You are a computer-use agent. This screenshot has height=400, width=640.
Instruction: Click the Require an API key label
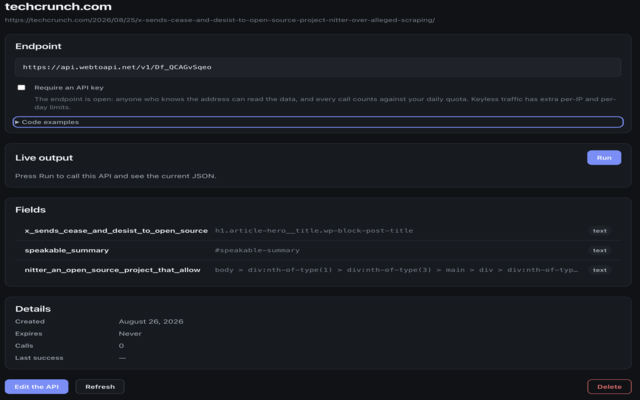[x=69, y=87]
